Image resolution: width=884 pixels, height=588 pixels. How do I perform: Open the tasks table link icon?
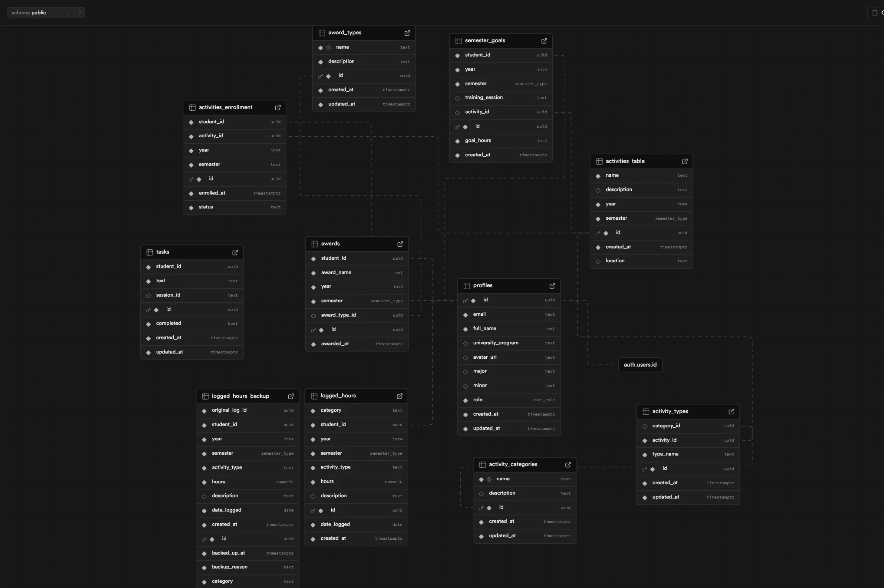[235, 252]
